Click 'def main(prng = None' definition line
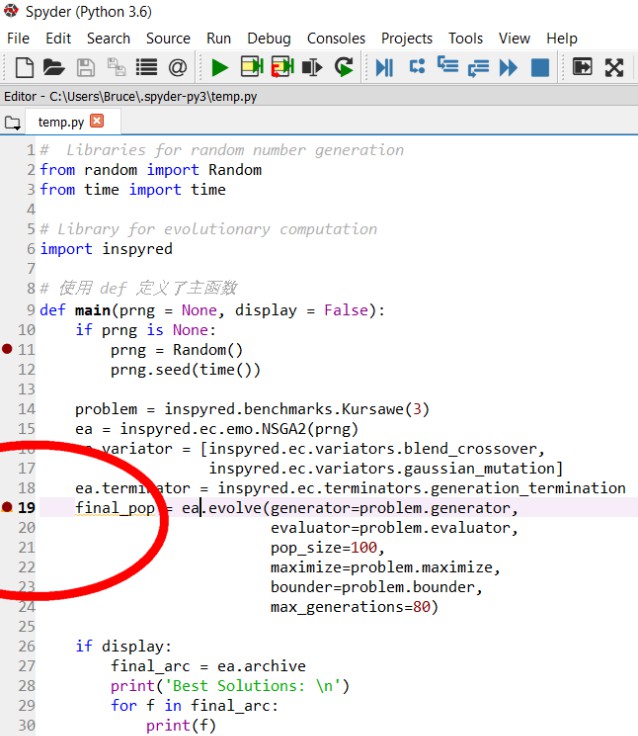This screenshot has height=736, width=638. coord(212,310)
